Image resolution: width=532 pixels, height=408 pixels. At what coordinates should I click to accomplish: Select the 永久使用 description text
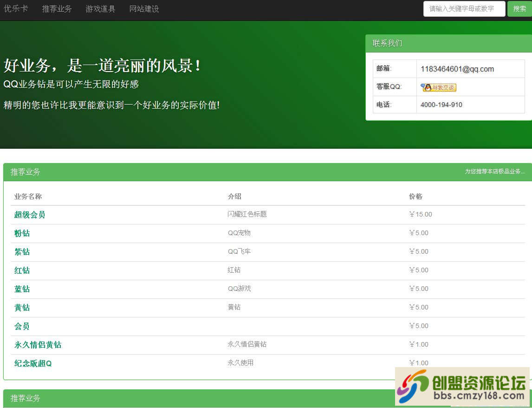click(240, 363)
